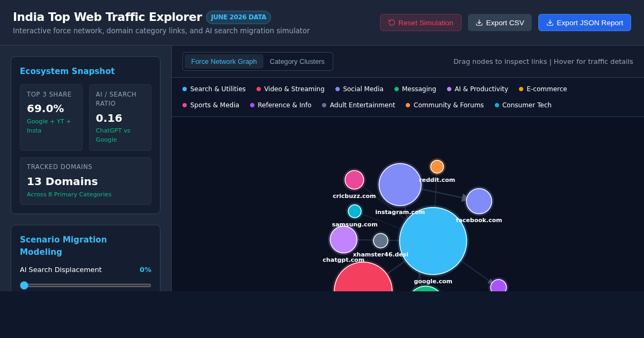Click the AI / Search Ratio 0.16 value
The width and height of the screenshot is (644, 338).
click(109, 118)
